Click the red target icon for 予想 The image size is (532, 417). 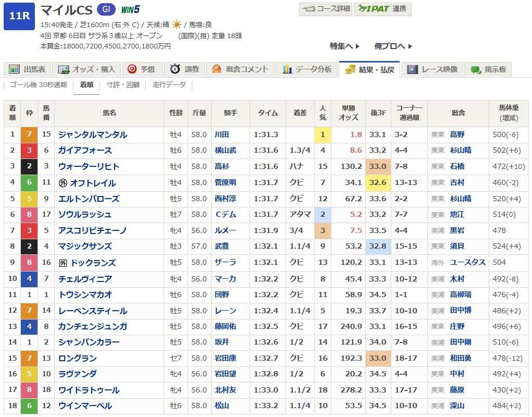click(x=132, y=69)
